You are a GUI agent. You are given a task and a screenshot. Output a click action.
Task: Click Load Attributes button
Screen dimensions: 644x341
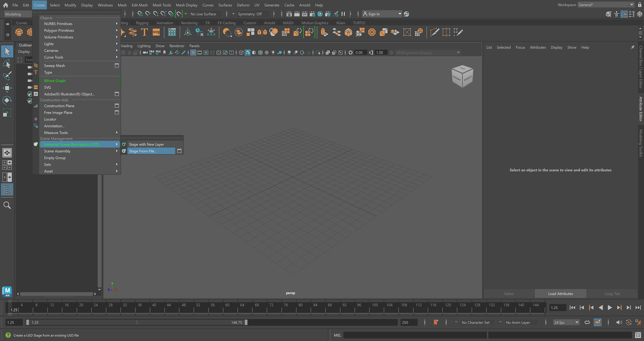pyautogui.click(x=560, y=293)
